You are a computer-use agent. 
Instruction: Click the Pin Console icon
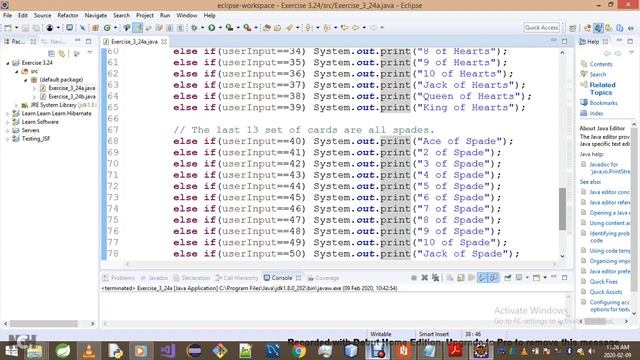coord(507,278)
